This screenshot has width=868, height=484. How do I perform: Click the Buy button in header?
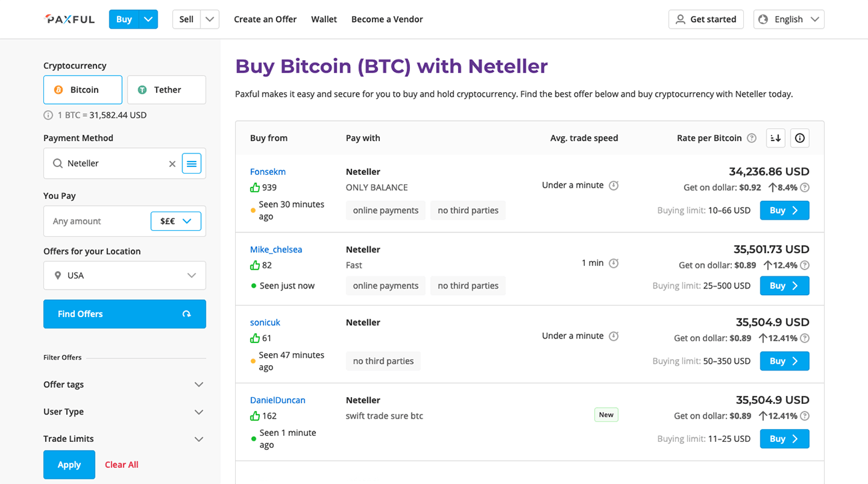(124, 19)
